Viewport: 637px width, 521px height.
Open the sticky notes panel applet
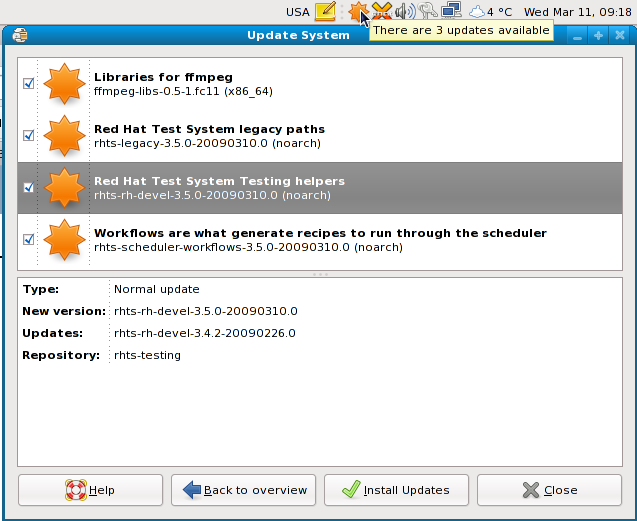click(325, 12)
